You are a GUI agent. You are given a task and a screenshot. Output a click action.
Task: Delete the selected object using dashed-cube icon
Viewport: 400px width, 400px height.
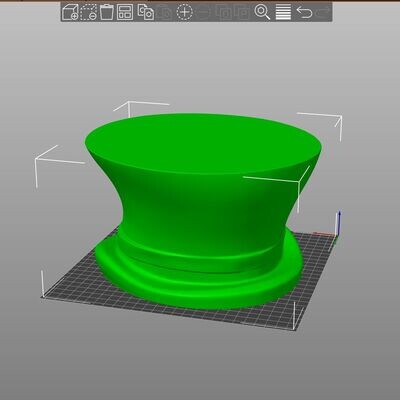pos(89,12)
